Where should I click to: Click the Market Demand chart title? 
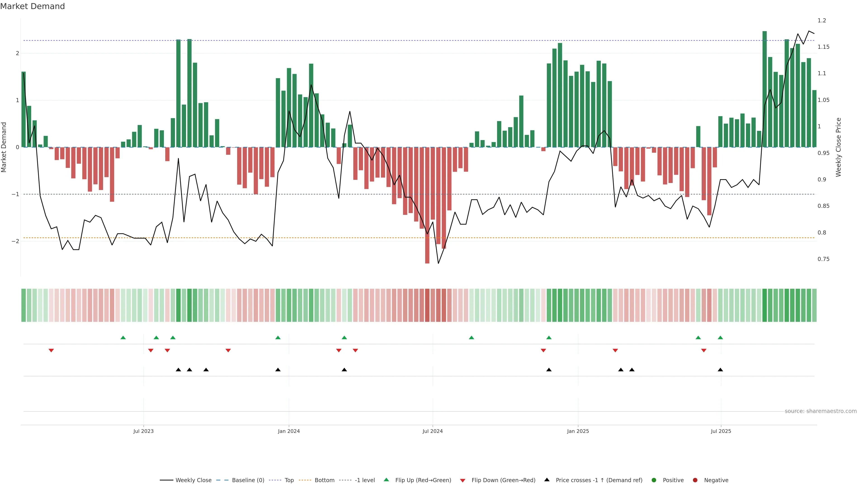tap(32, 6)
